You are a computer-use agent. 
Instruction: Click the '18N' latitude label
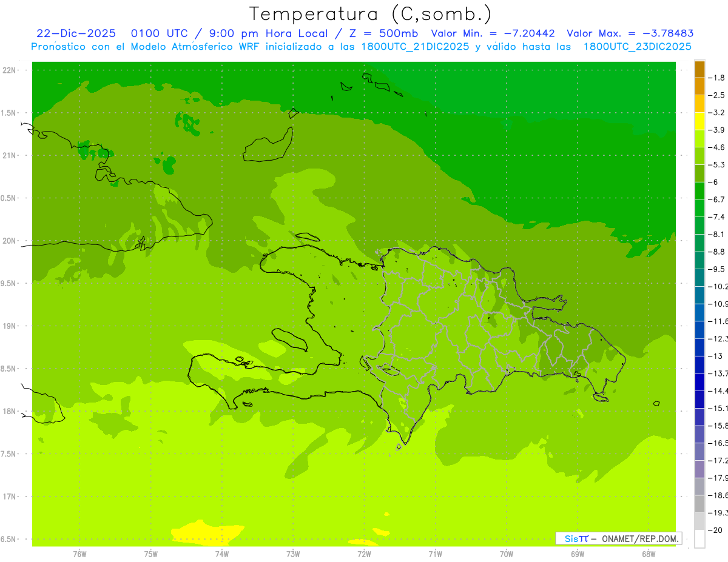pos(10,411)
